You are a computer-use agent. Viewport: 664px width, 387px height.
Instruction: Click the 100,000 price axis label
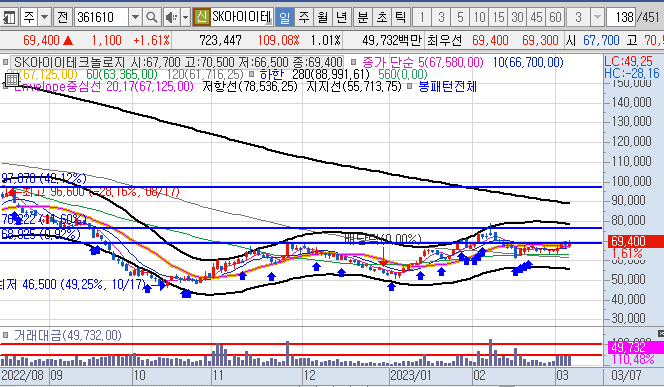pyautogui.click(x=631, y=181)
